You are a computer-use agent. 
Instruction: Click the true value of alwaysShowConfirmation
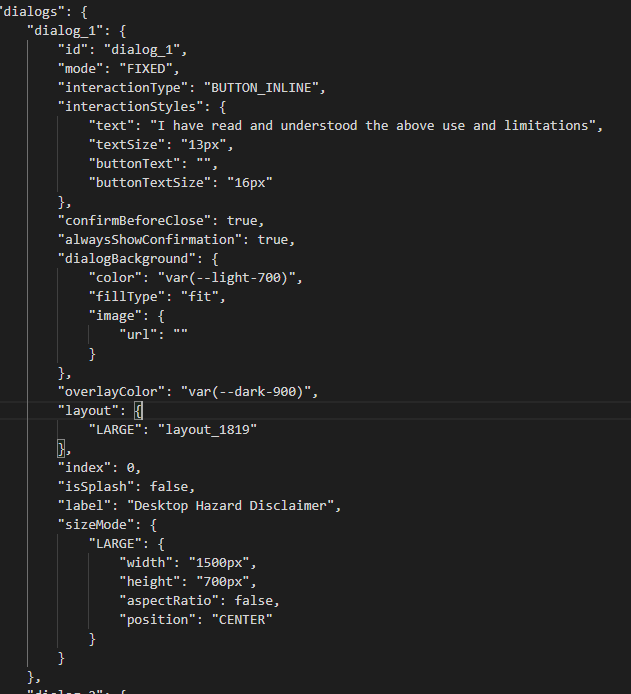pyautogui.click(x=277, y=239)
